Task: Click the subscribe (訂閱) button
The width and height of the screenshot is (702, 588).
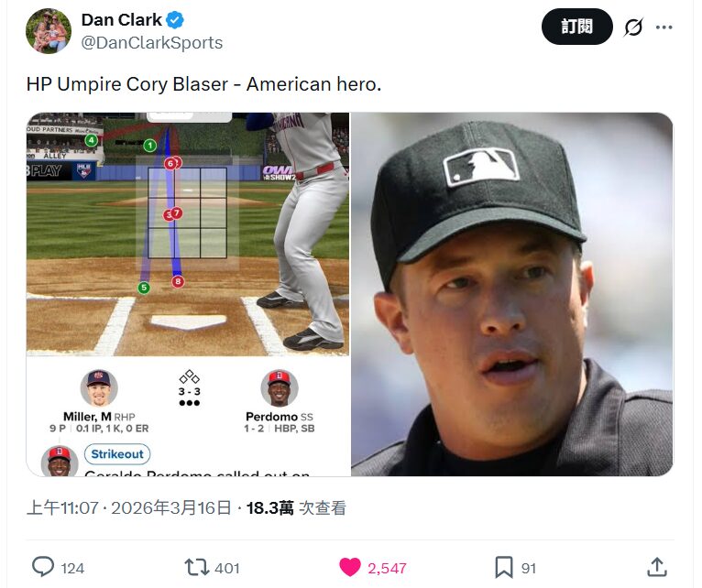Action: 576,27
